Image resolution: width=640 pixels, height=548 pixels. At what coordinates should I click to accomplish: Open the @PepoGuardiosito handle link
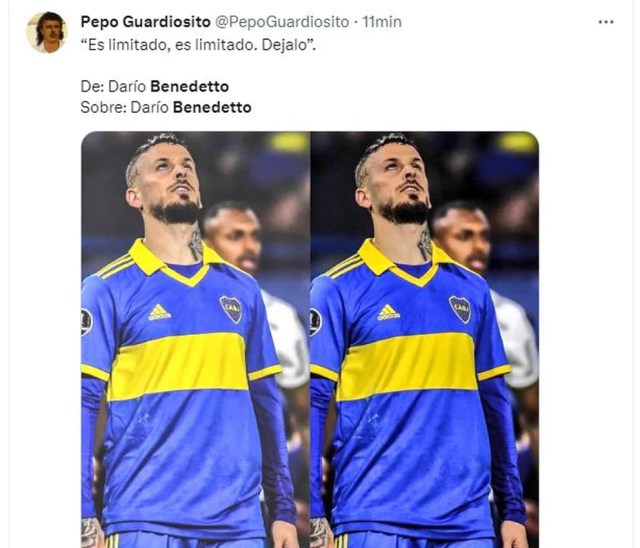[x=282, y=22]
